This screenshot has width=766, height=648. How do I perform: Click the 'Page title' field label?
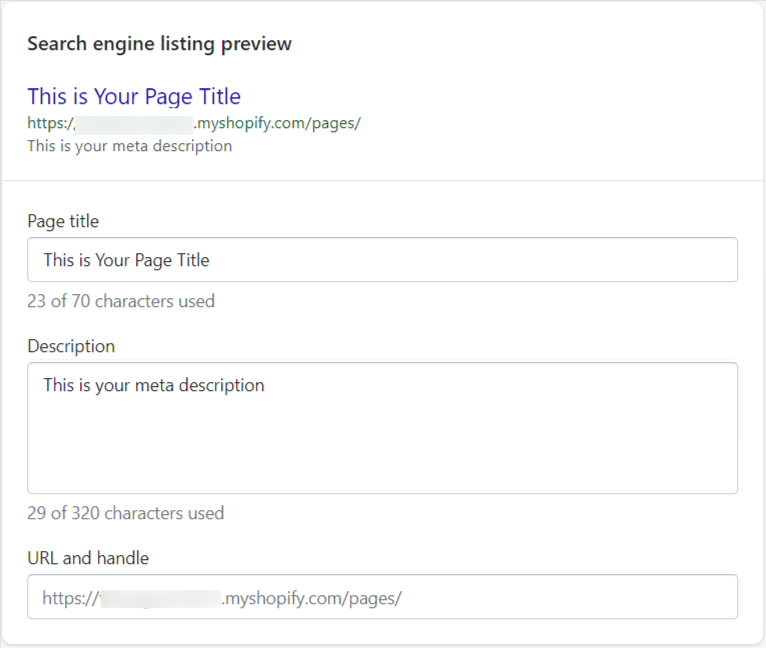(x=63, y=221)
